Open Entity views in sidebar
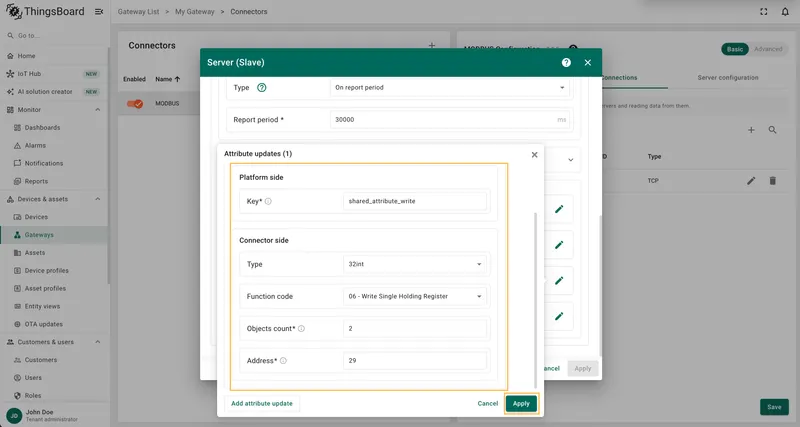This screenshot has width=800, height=427. [54, 306]
